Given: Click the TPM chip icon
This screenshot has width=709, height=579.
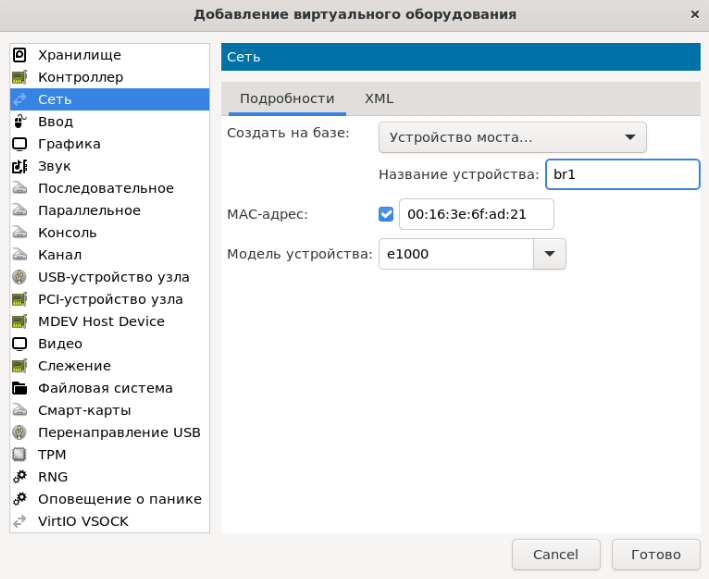Looking at the screenshot, I should click(x=19, y=454).
